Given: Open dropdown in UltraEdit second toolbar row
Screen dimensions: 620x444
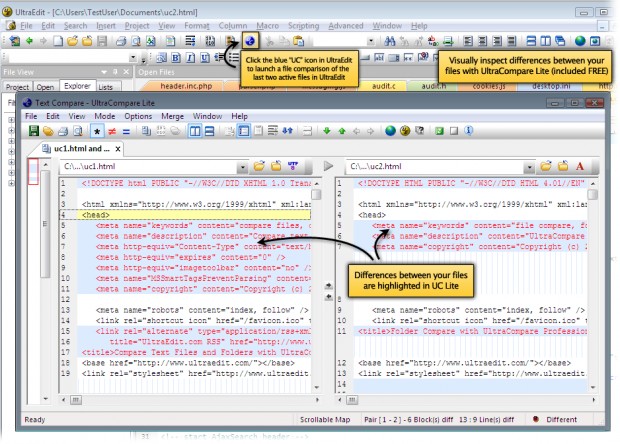Looking at the screenshot, I should point(133,58).
